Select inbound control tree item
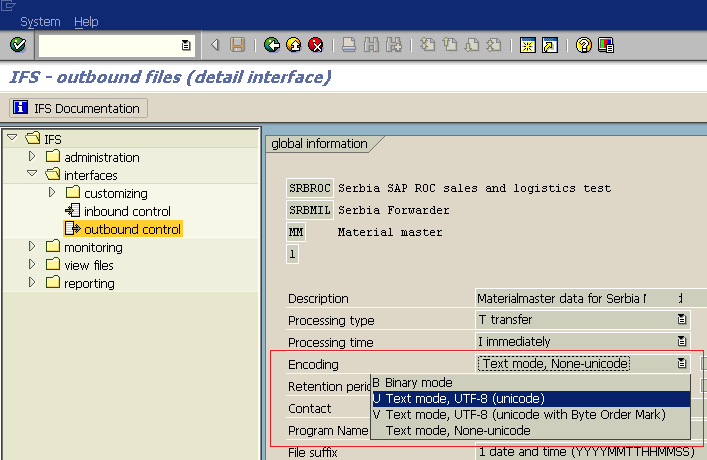 pyautogui.click(x=127, y=211)
